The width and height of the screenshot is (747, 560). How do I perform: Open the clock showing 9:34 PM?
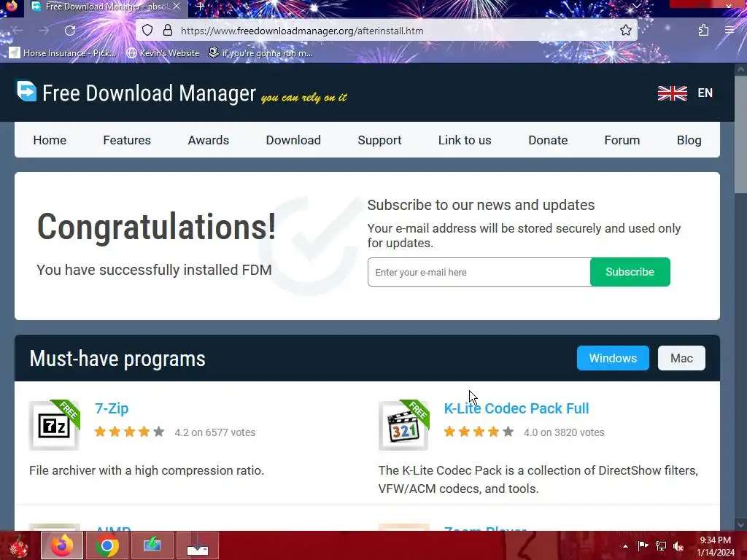pos(716,545)
